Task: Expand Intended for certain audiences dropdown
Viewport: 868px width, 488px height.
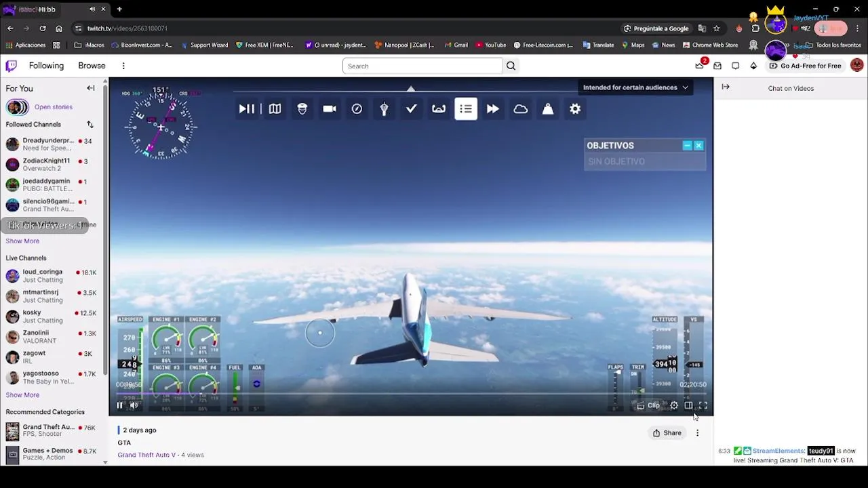Action: pyautogui.click(x=635, y=87)
